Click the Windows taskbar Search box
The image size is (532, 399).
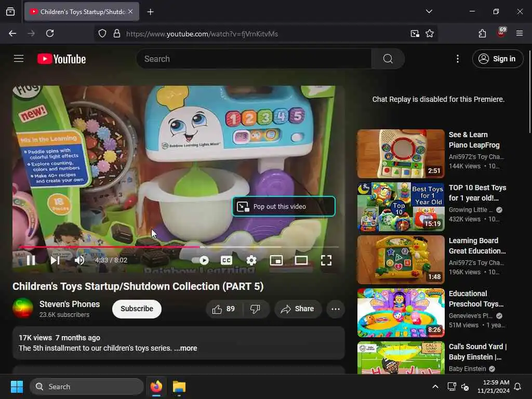coord(87,387)
